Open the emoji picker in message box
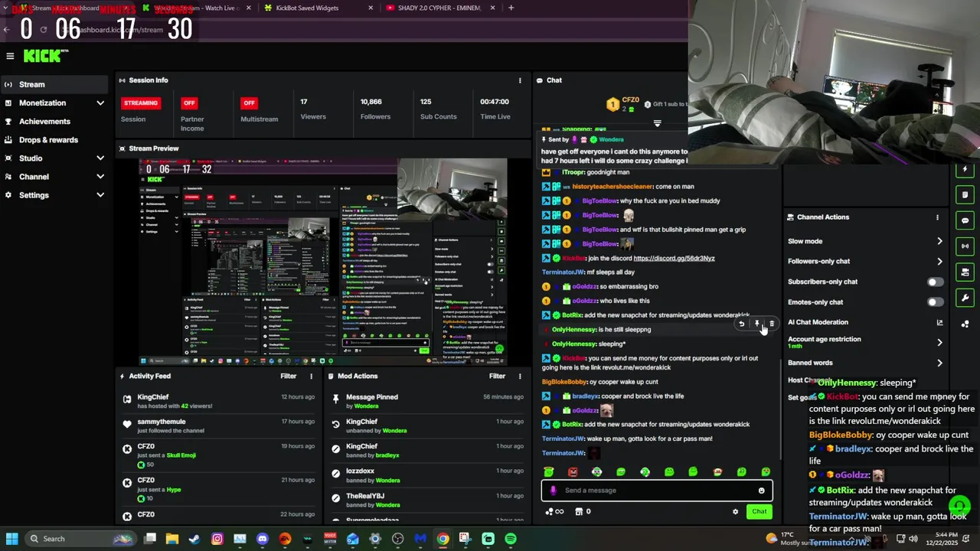Viewport: 980px width, 551px height. 761,491
